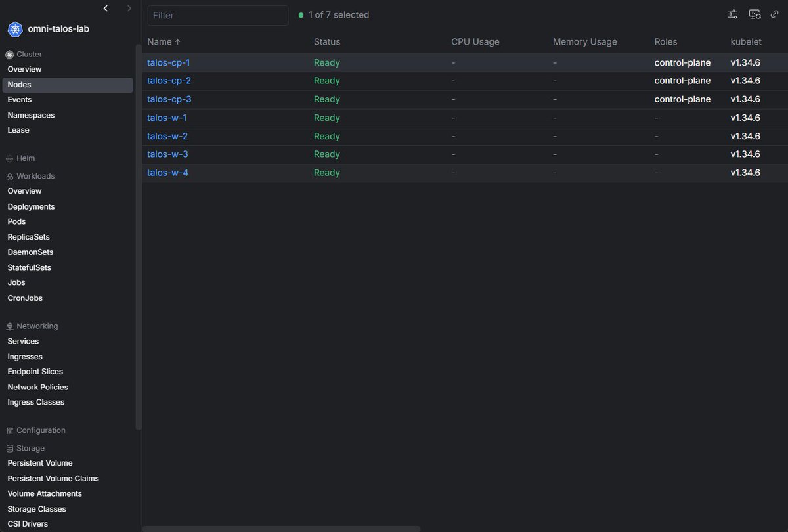Click the Workloads globe icon in sidebar

[9, 176]
